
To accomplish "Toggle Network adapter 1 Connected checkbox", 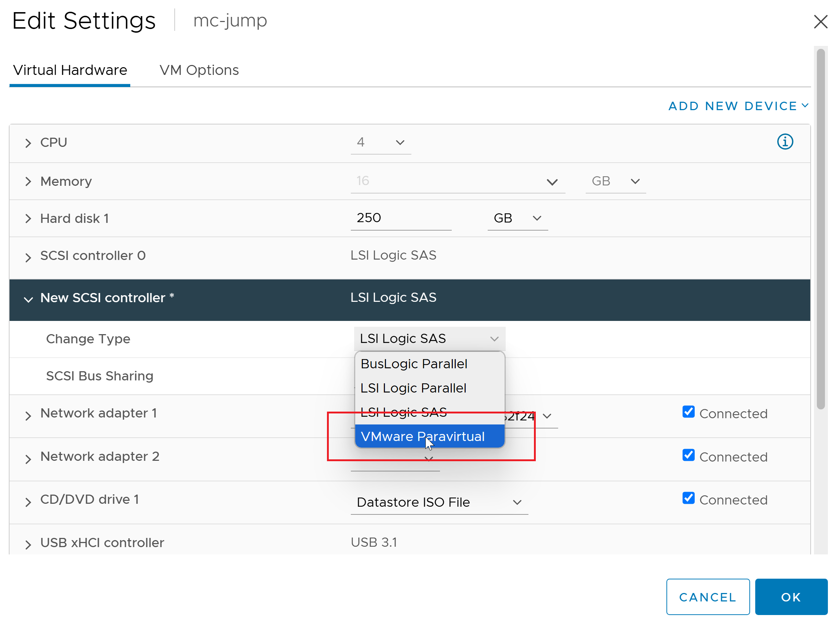I will (x=688, y=412).
